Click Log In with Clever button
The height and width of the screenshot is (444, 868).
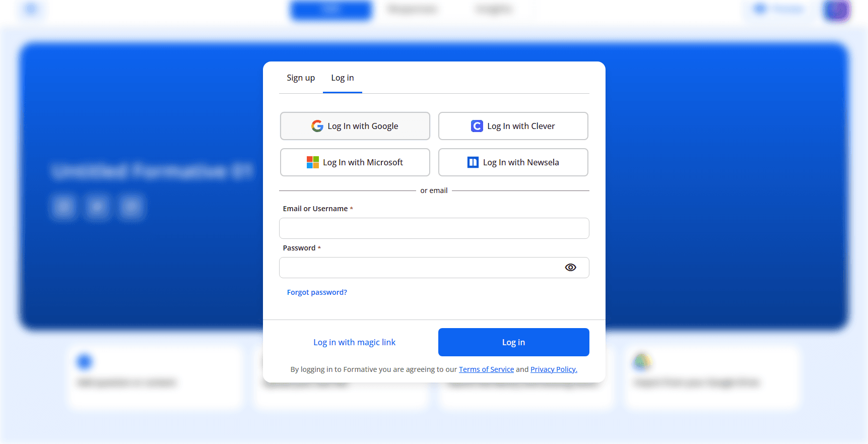(x=513, y=126)
